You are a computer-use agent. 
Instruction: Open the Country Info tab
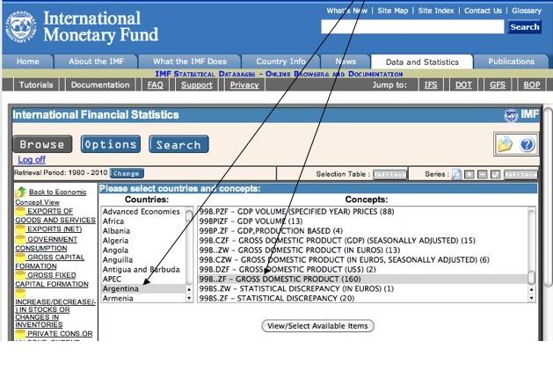[280, 62]
